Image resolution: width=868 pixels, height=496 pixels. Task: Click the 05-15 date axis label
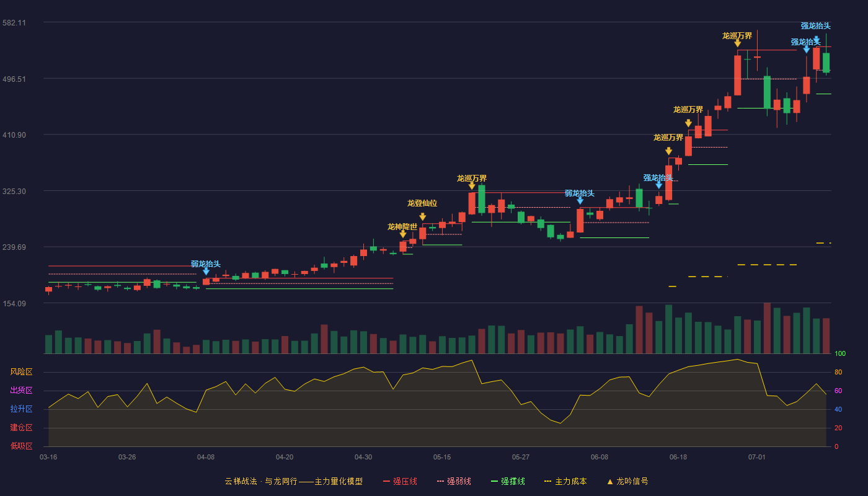[x=442, y=457]
